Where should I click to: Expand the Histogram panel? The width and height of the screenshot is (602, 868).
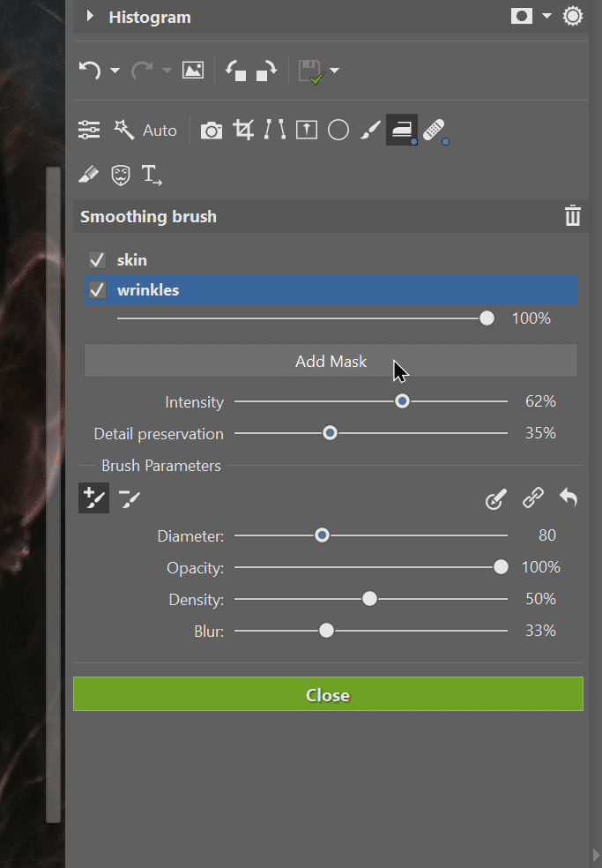(x=90, y=17)
